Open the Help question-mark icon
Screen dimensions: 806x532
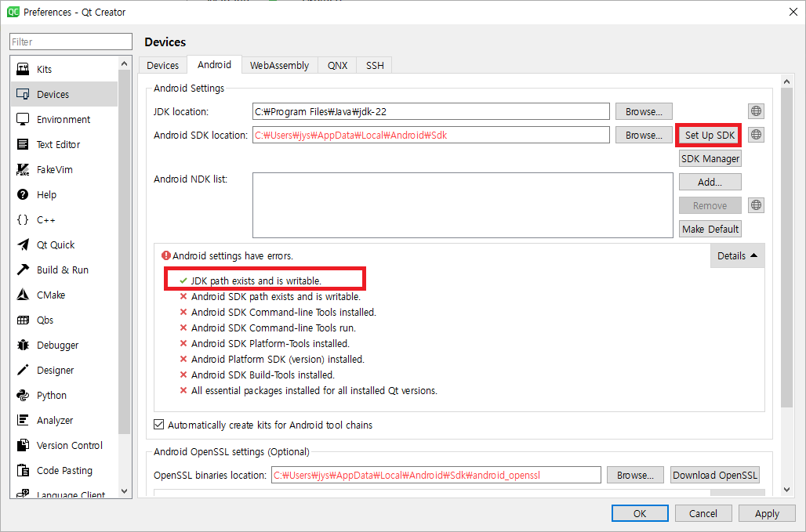click(23, 194)
